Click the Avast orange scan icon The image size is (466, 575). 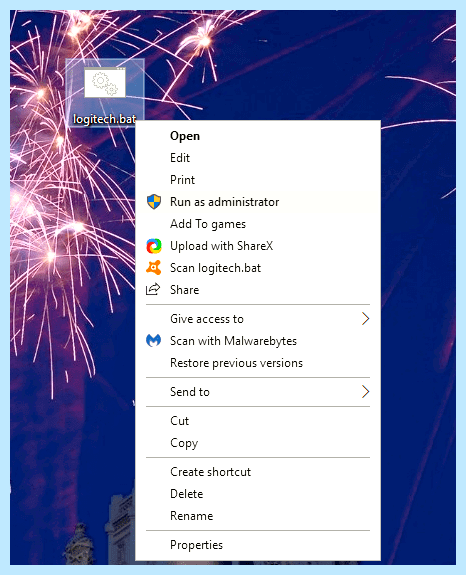point(154,268)
